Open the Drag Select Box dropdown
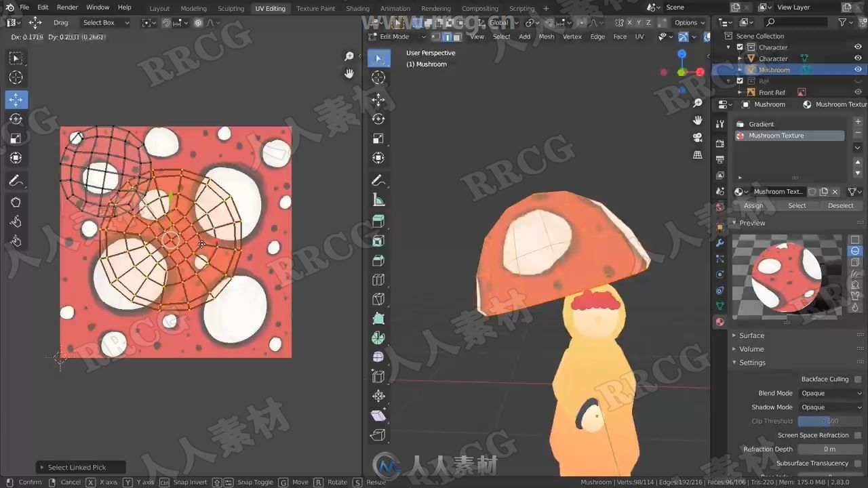The image size is (868, 488). click(x=106, y=22)
